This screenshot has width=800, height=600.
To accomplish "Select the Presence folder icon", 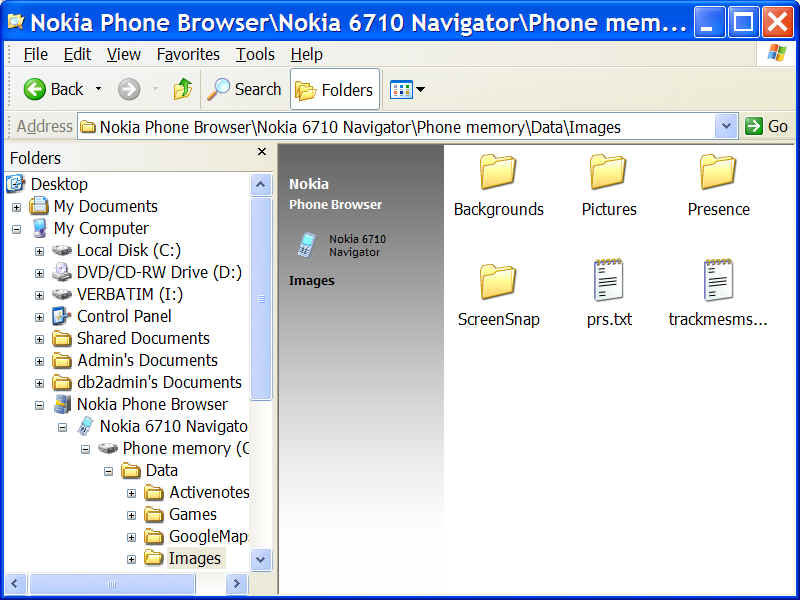I will coord(718,173).
